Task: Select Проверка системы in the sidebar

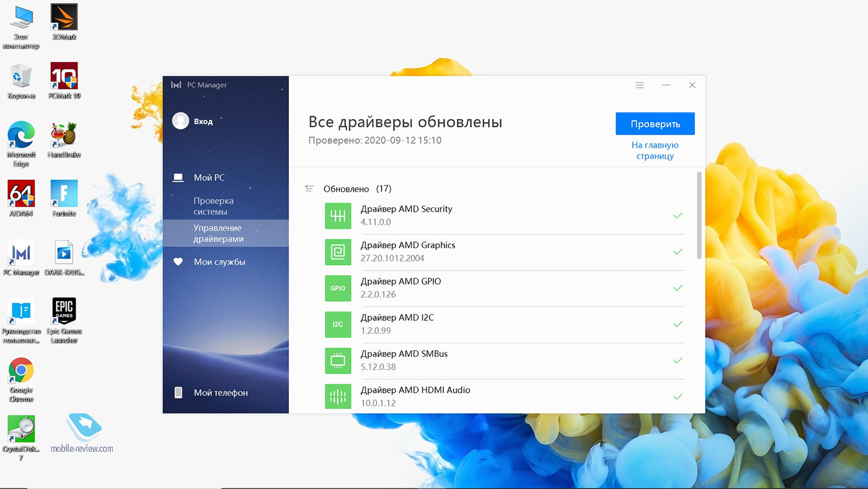Action: pyautogui.click(x=213, y=206)
